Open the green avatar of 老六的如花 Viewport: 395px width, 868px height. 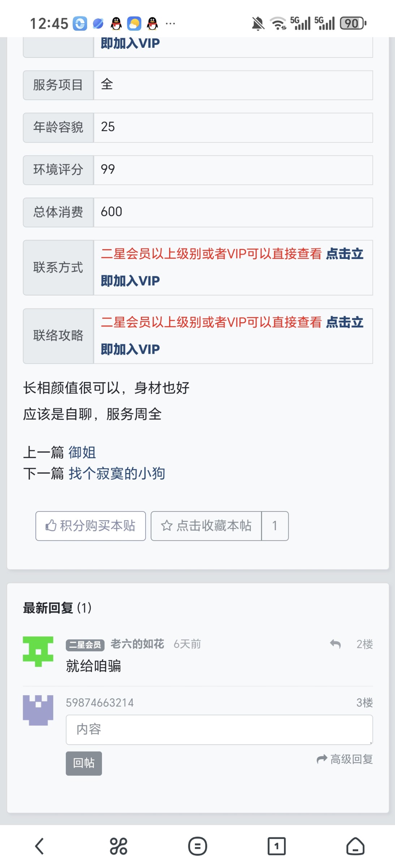38,651
